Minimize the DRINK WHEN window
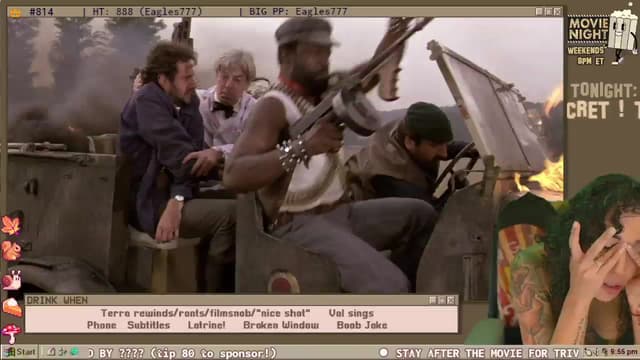 tap(433, 300)
